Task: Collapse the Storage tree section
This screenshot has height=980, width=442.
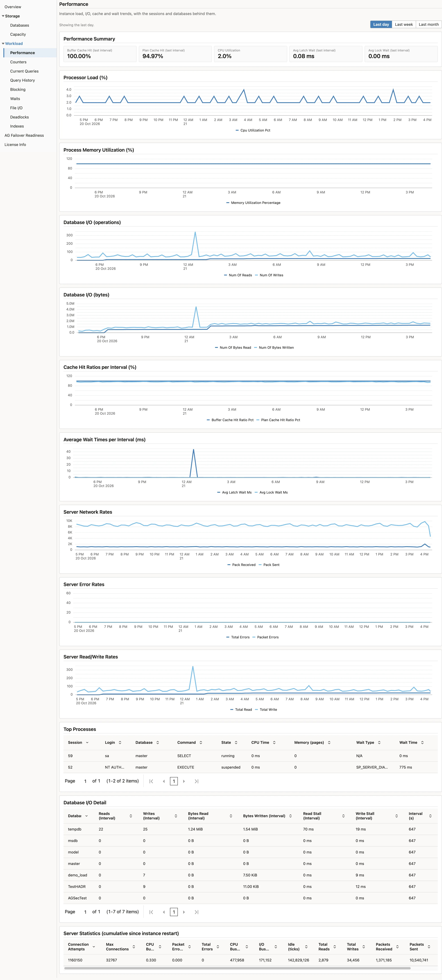Action: tap(3, 16)
